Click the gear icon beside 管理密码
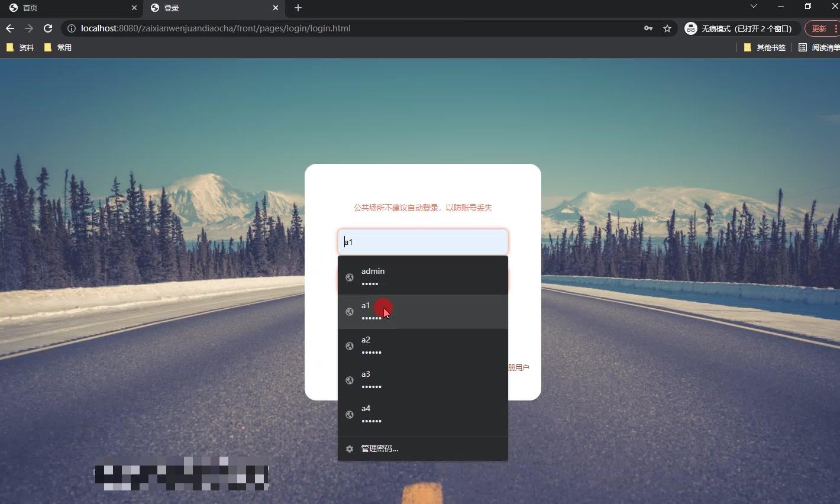This screenshot has height=504, width=840. pos(350,449)
